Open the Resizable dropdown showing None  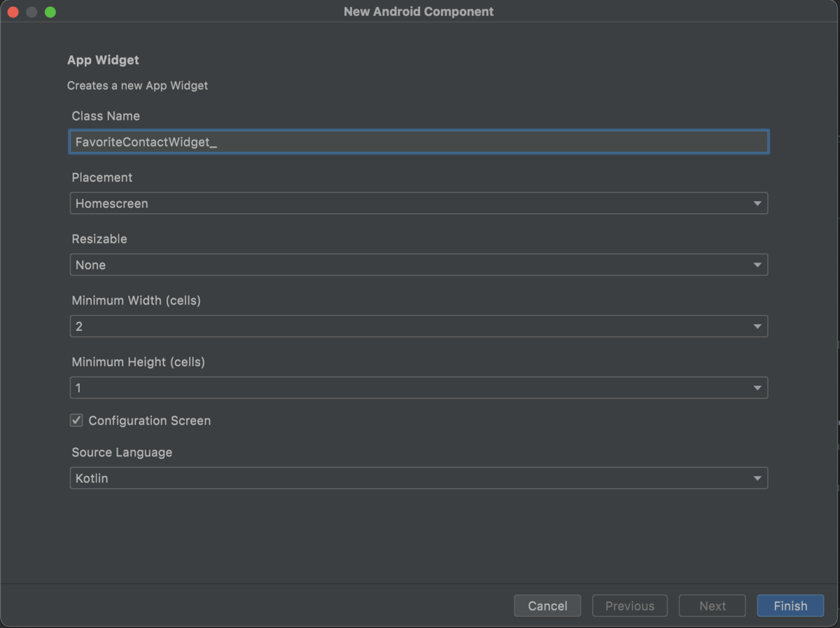[419, 265]
